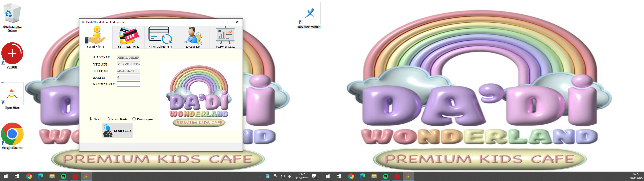Open the volume control in tray

click(x=290, y=176)
